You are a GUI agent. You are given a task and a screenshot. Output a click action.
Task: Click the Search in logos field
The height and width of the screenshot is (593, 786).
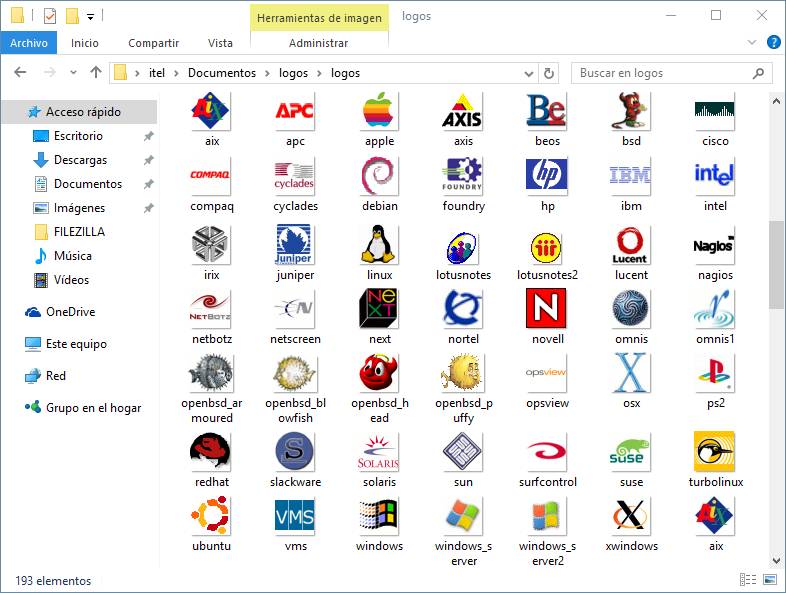[x=671, y=73]
